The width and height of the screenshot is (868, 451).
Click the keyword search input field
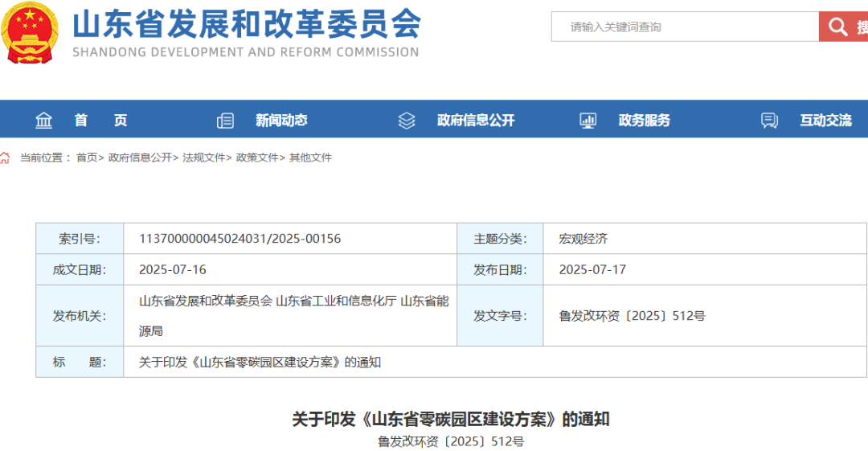[x=686, y=27]
